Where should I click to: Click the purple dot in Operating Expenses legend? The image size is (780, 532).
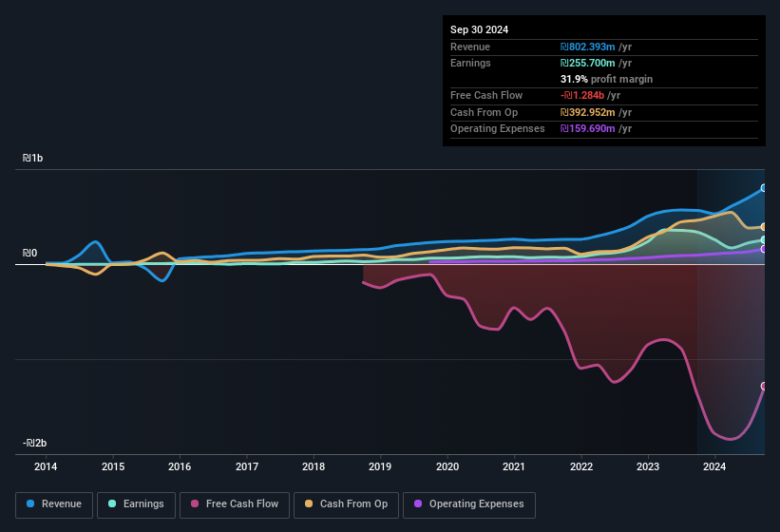point(418,503)
